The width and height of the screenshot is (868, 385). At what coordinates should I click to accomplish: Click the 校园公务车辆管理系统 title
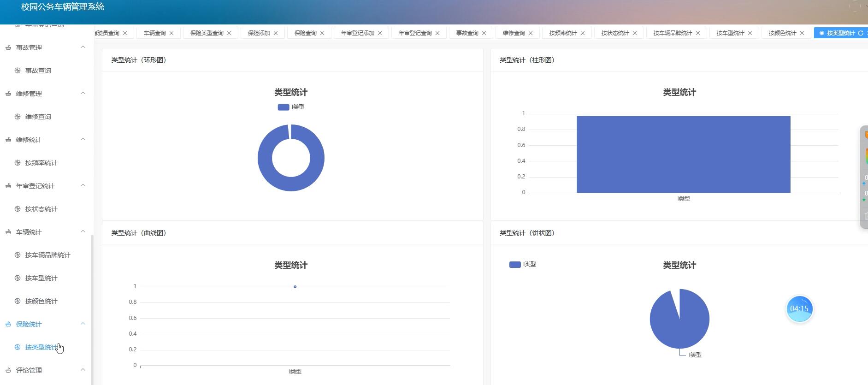coord(63,7)
